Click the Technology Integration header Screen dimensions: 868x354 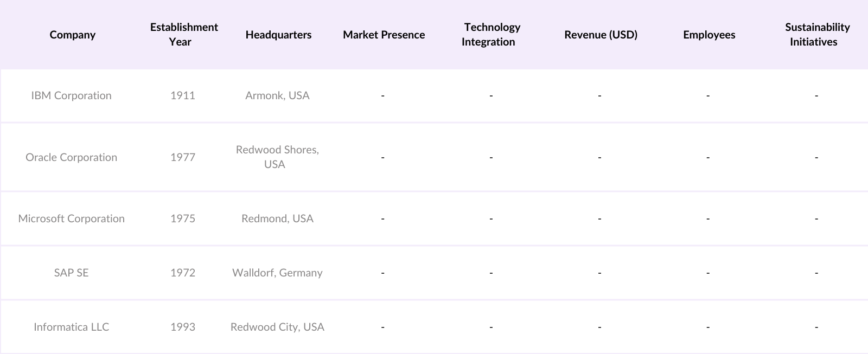[x=490, y=35]
